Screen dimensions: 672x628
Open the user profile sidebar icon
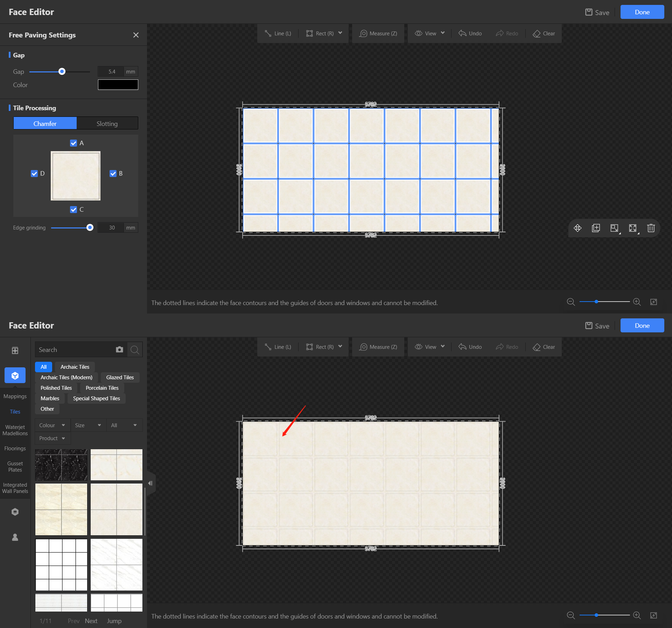tap(15, 537)
